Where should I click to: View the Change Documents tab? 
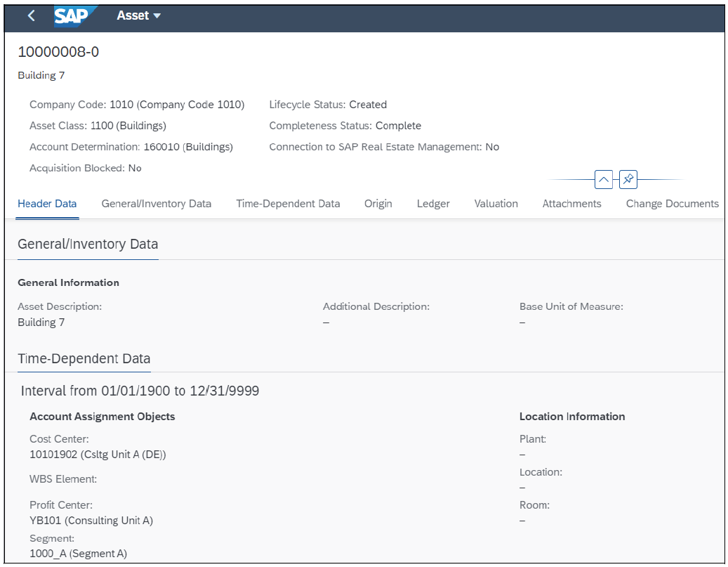672,204
